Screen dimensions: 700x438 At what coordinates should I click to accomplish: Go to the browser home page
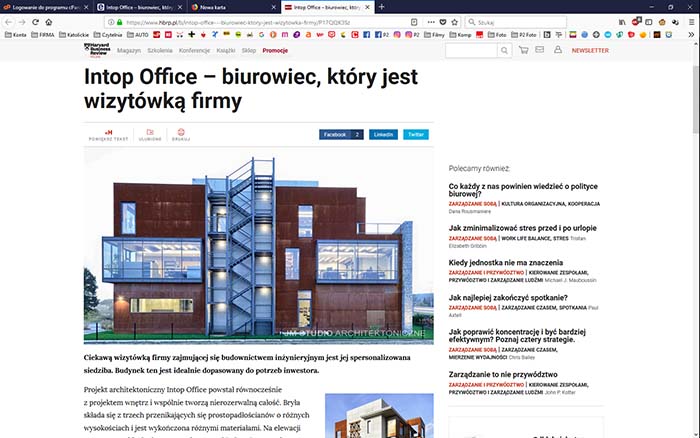pyautogui.click(x=49, y=22)
